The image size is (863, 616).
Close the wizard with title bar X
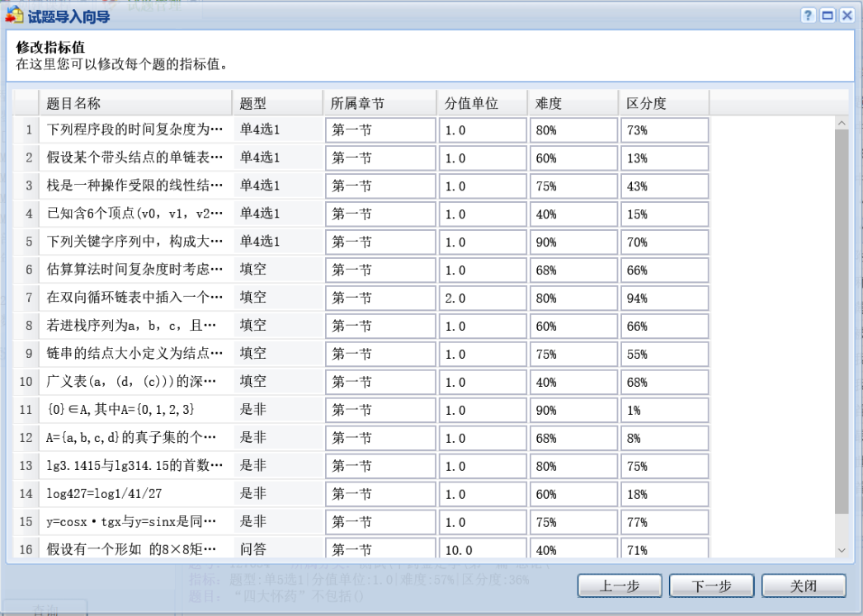(846, 16)
